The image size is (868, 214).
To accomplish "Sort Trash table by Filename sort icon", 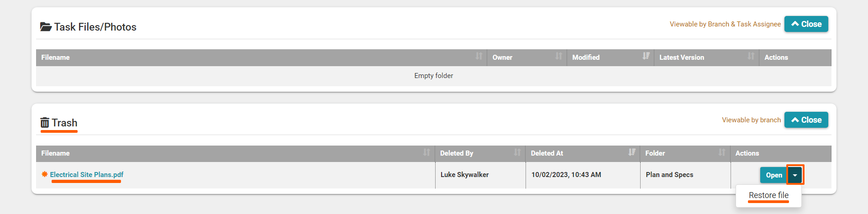I will (426, 152).
